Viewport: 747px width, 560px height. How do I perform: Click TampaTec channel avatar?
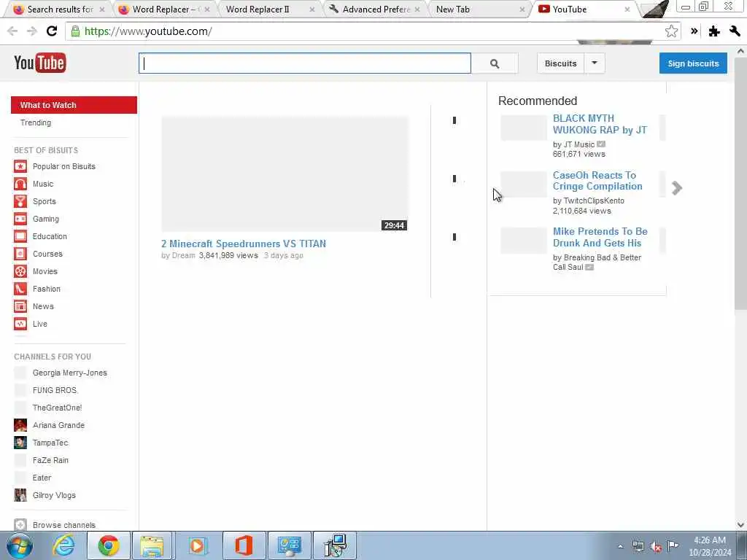(x=20, y=443)
